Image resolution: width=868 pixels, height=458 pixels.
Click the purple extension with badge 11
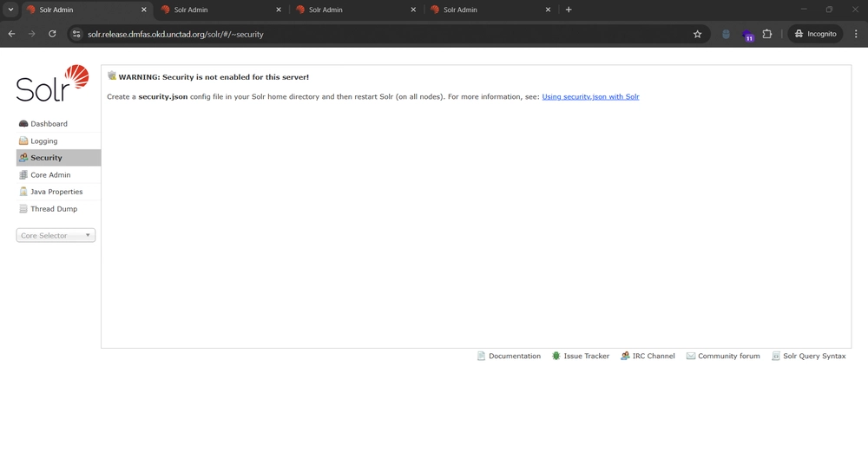[x=747, y=35]
